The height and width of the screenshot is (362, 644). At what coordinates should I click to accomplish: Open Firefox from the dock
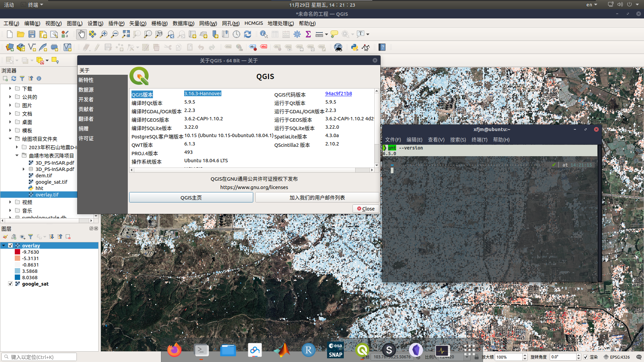(174, 350)
